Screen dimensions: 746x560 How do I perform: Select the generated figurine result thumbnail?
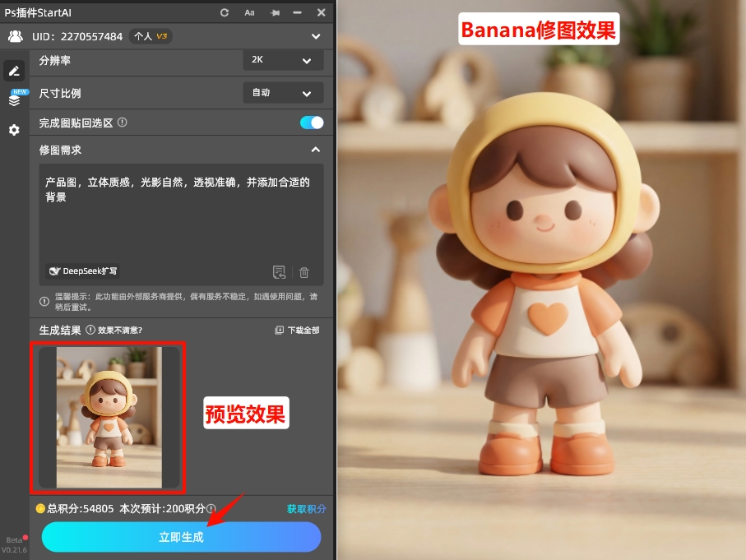109,417
